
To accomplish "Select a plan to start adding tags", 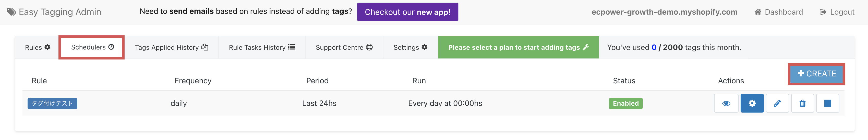I will click(518, 47).
